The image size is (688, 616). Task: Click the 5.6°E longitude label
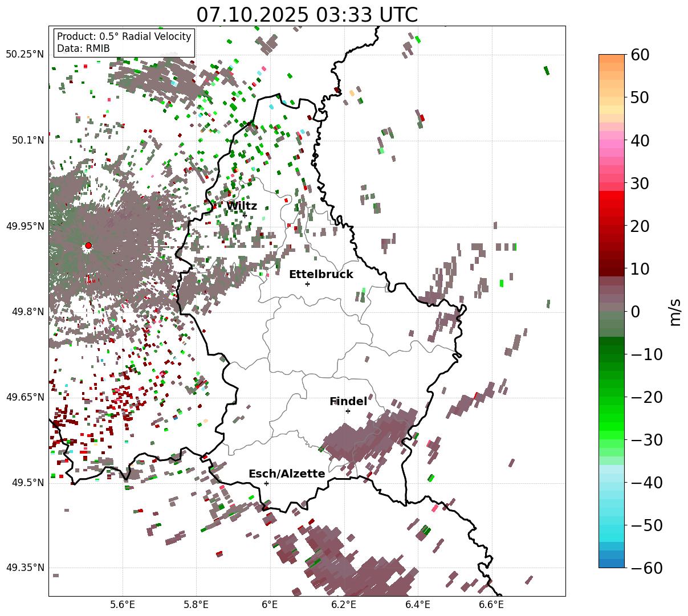pyautogui.click(x=123, y=605)
